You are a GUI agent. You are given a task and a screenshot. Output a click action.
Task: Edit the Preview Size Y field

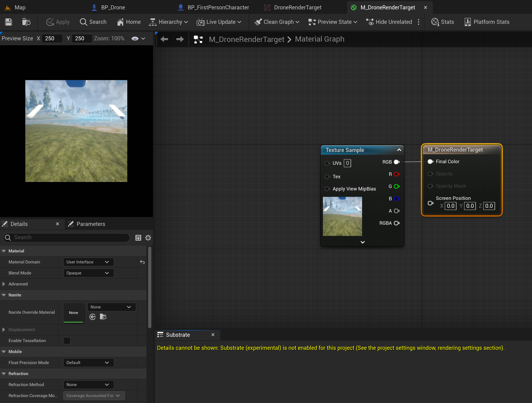[82, 39]
